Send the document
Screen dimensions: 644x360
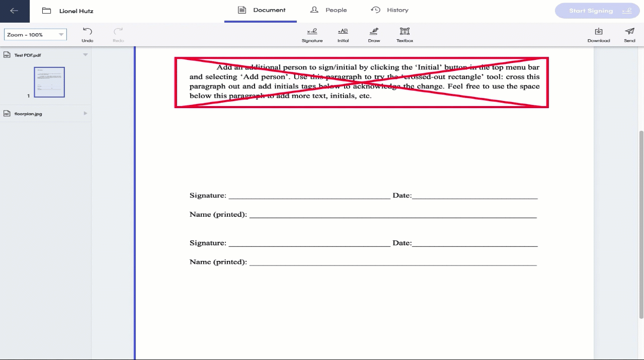[x=629, y=34]
